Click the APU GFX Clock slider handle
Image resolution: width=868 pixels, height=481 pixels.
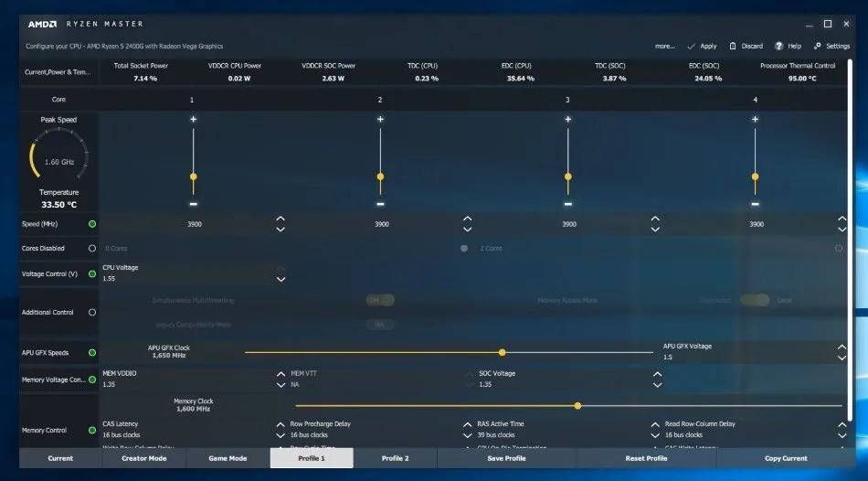pos(503,352)
